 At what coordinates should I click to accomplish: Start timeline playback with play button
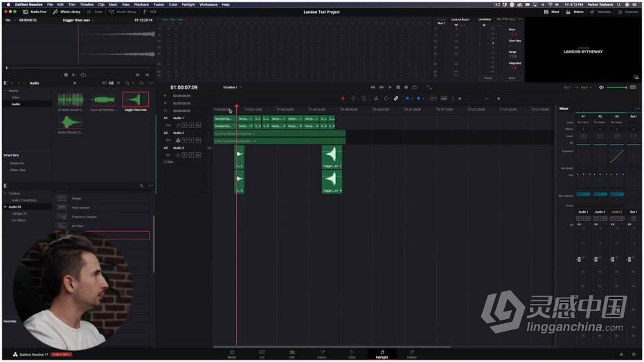point(390,87)
